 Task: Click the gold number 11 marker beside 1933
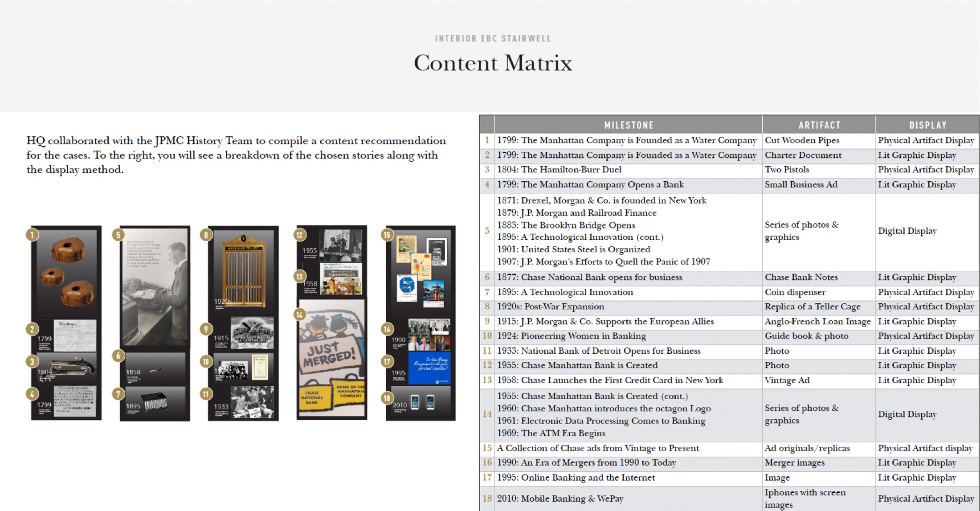206,394
